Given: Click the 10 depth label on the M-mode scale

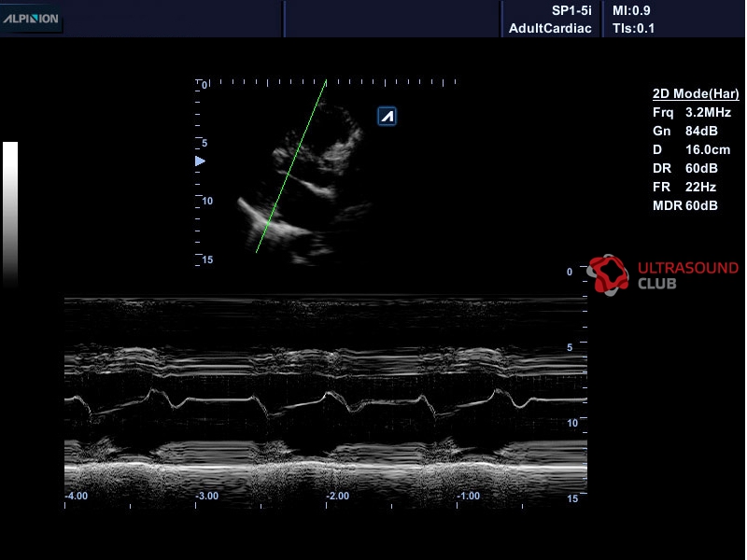Looking at the screenshot, I should [572, 423].
